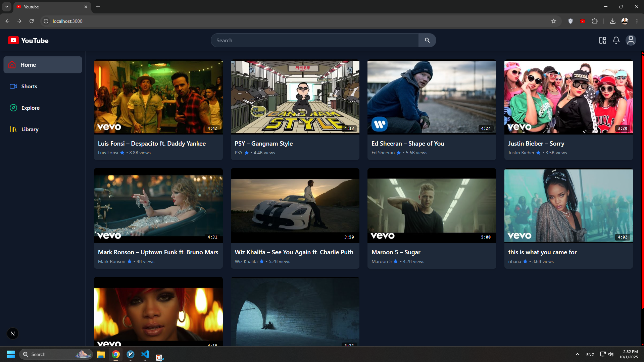This screenshot has width=644, height=362.
Task: Open volume control in system tray
Action: (x=610, y=354)
